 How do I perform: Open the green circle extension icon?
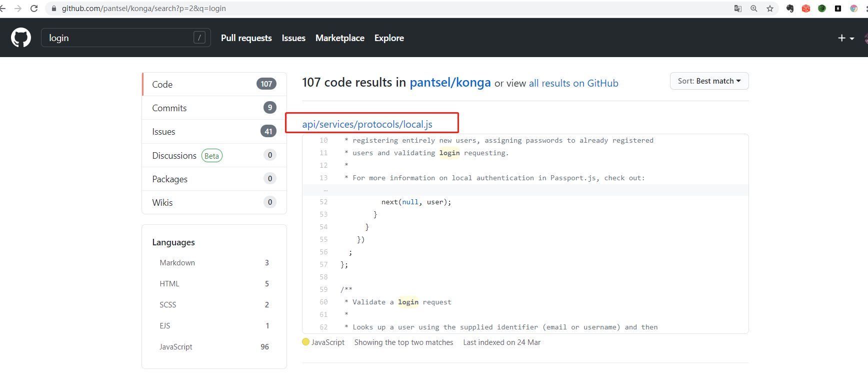point(822,9)
